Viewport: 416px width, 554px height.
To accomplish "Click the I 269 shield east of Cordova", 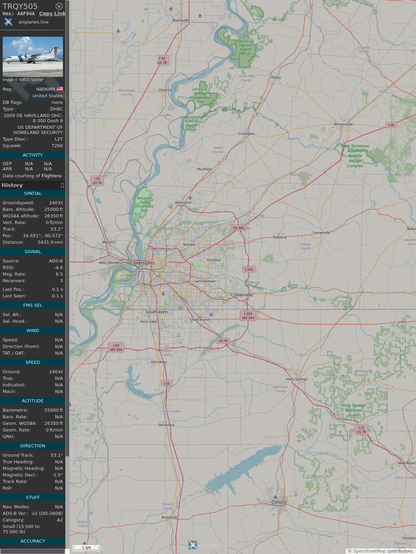I will 249,269.
